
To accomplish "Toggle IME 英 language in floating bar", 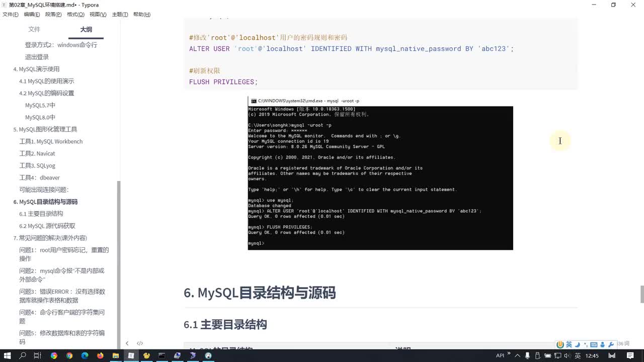I will 569,344.
